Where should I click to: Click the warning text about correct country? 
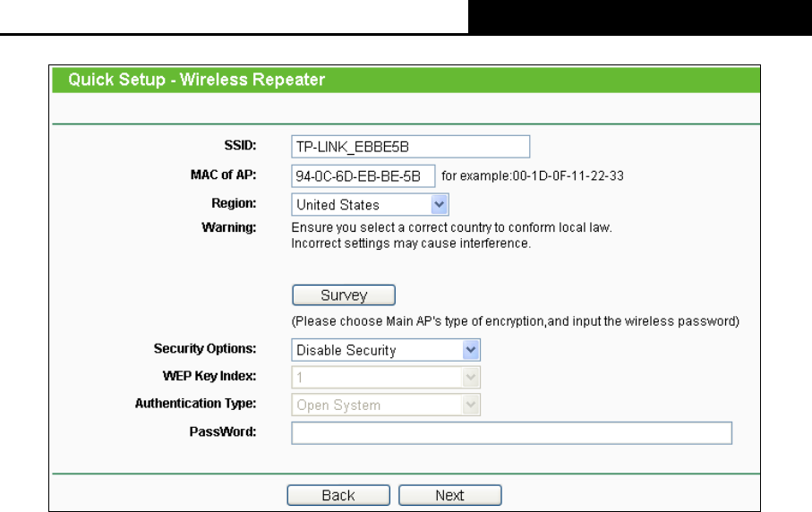coord(451,227)
